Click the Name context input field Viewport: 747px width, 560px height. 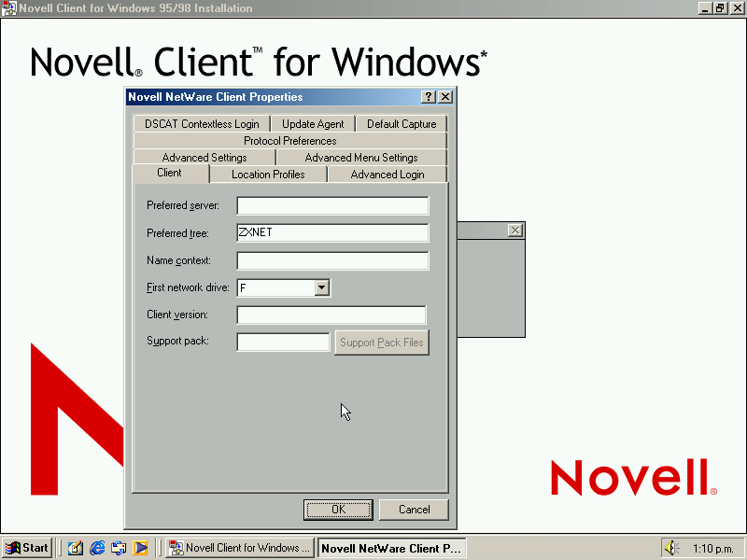click(332, 260)
